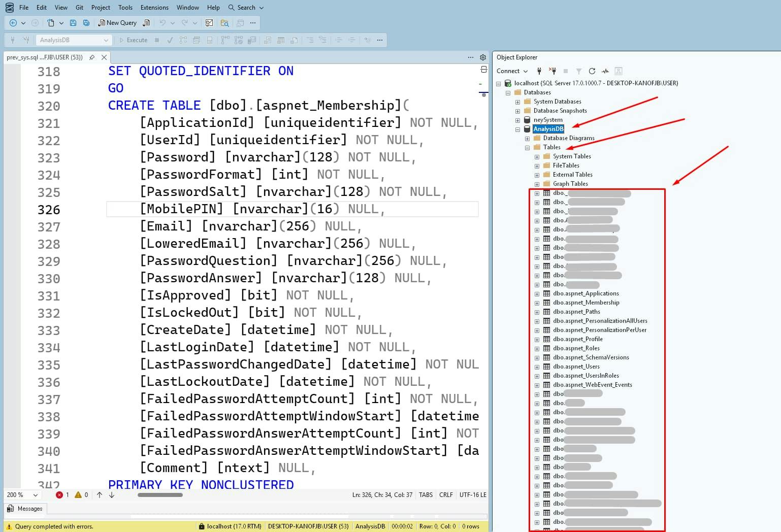Click the Display Estimated Execution Plan icon
The height and width of the screenshot is (532, 781).
183,40
